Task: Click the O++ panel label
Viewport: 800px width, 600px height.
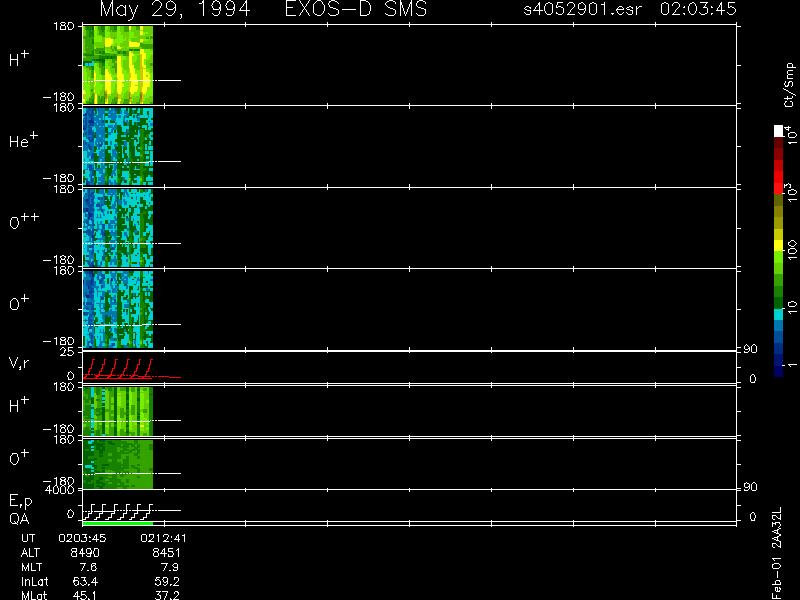Action: [24, 221]
